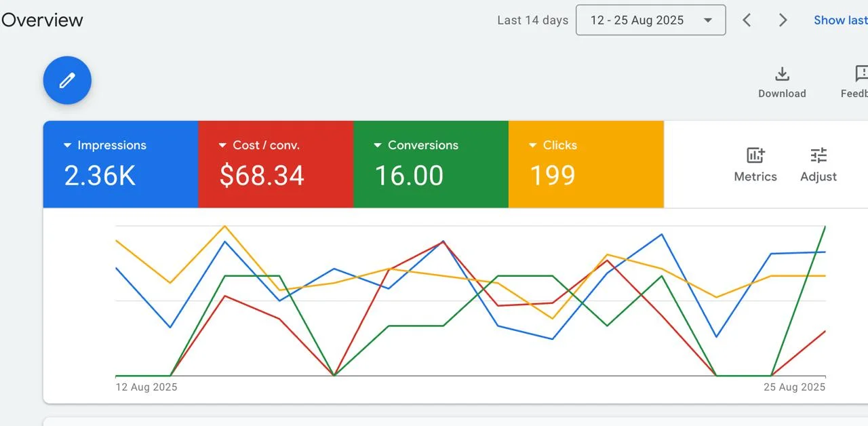Viewport: 868px width, 426px height.
Task: Click the Download icon
Action: [x=782, y=74]
